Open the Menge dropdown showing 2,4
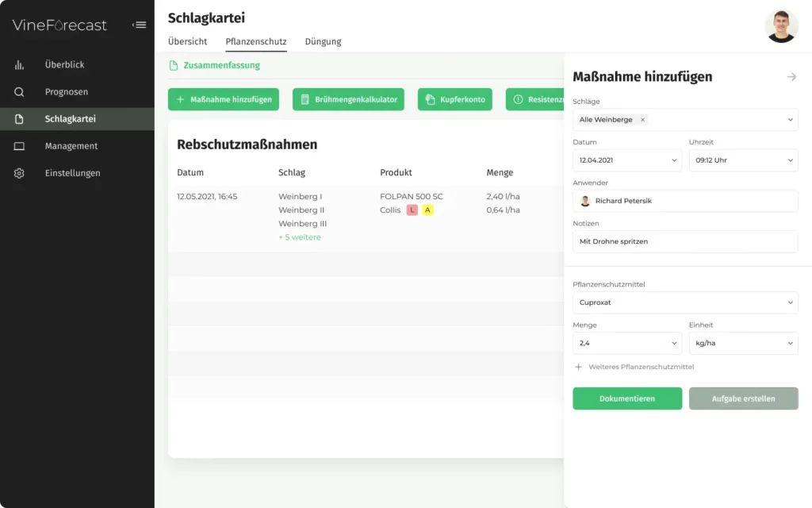The width and height of the screenshot is (812, 508). (627, 343)
